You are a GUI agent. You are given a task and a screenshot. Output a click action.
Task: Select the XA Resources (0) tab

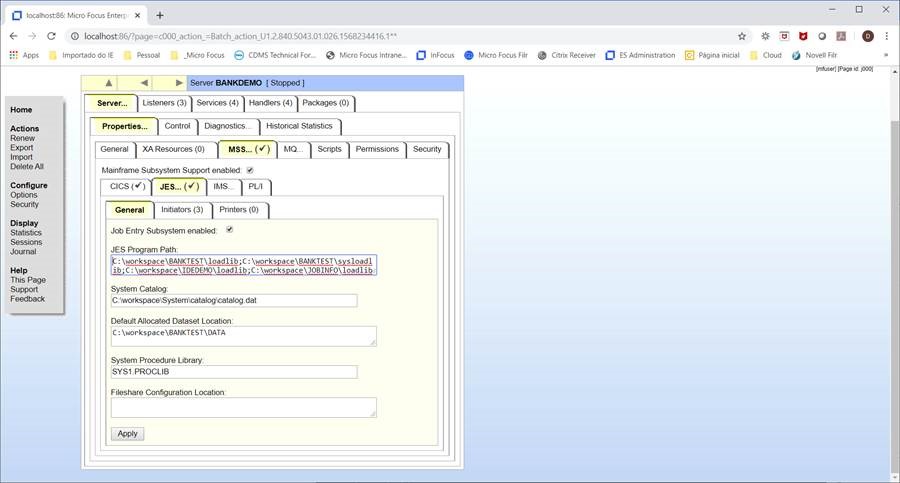point(174,149)
